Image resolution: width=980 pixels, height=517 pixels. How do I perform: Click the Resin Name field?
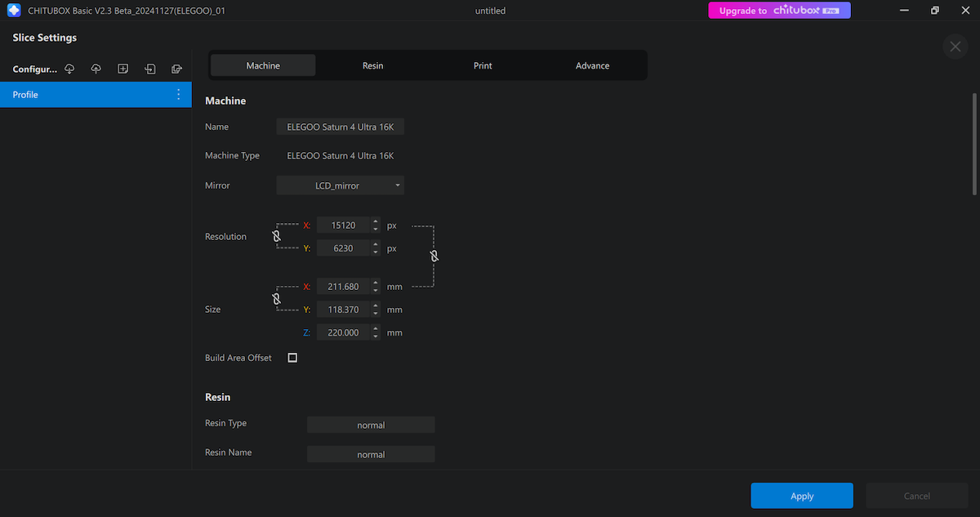(x=371, y=454)
